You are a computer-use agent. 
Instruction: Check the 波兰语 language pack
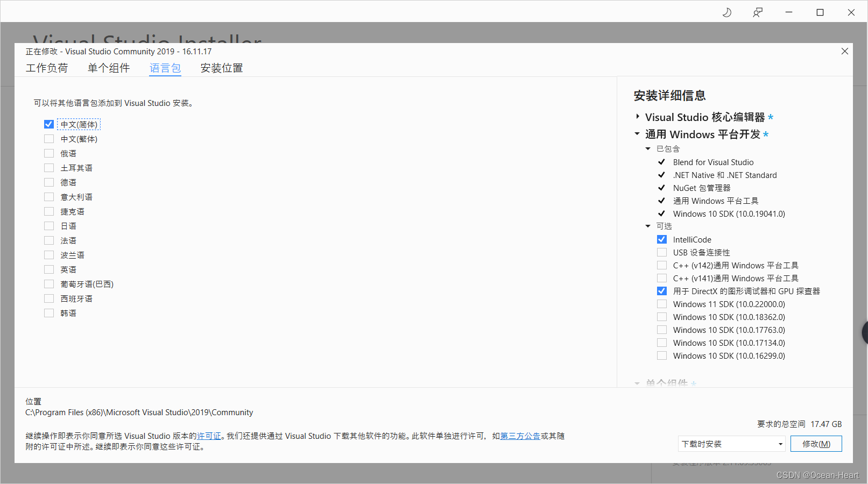tap(49, 255)
